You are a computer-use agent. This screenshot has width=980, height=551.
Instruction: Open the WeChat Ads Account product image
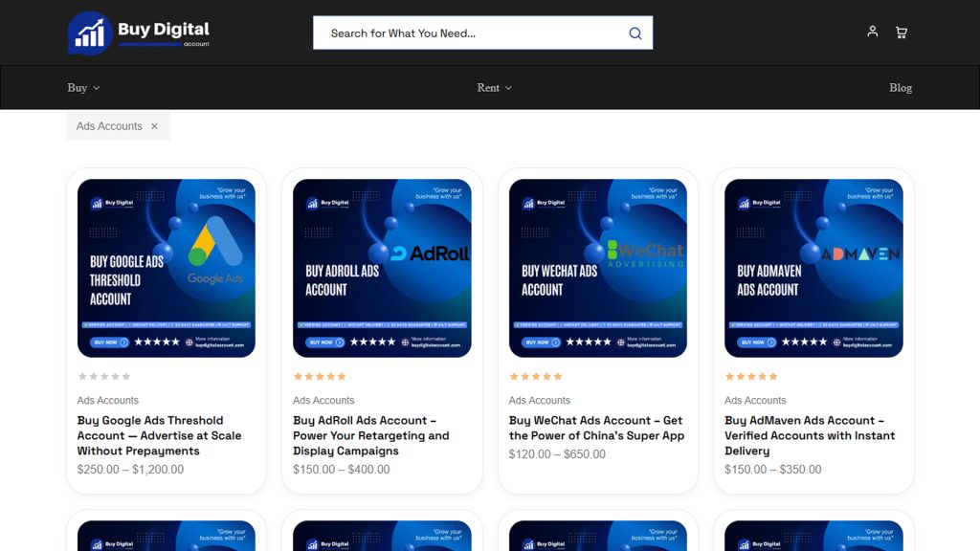pyautogui.click(x=597, y=268)
